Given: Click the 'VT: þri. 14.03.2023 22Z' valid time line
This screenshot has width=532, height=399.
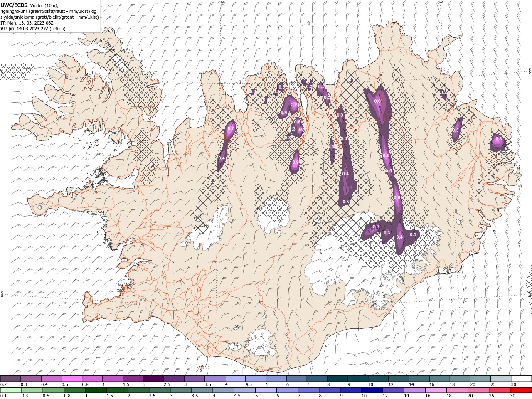Looking at the screenshot, I should 25,29.
